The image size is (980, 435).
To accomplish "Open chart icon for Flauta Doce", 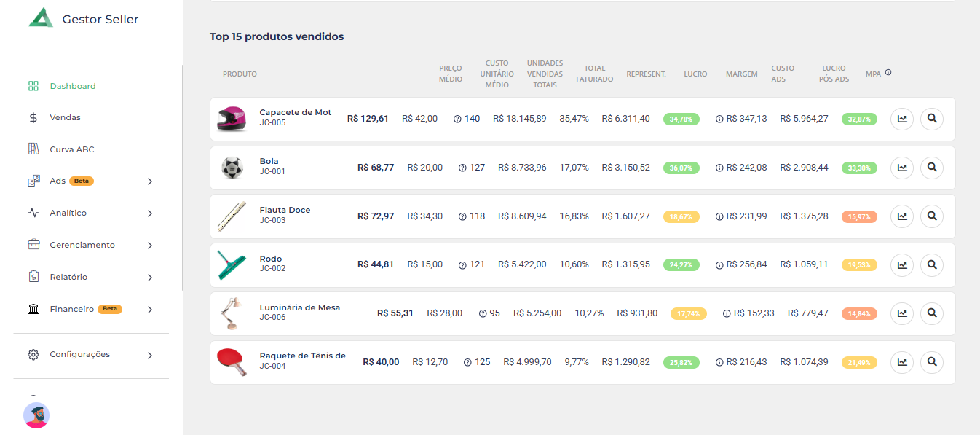I will [x=902, y=216].
